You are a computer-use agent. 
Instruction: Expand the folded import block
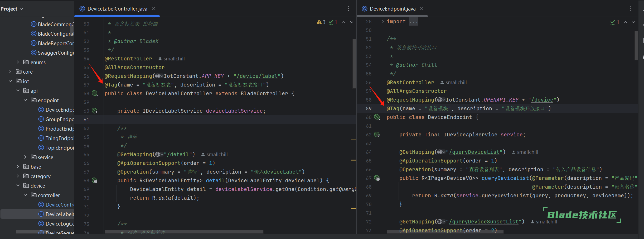point(383,21)
